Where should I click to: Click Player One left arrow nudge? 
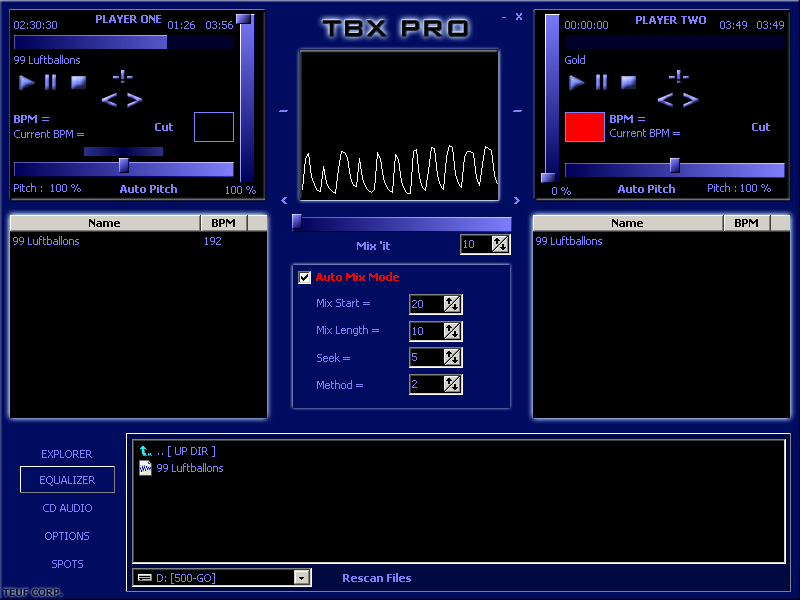109,100
